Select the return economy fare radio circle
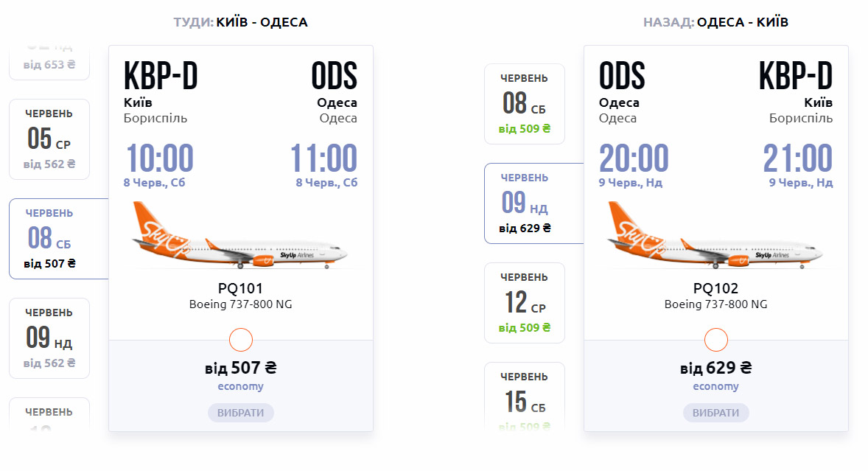 pos(715,340)
